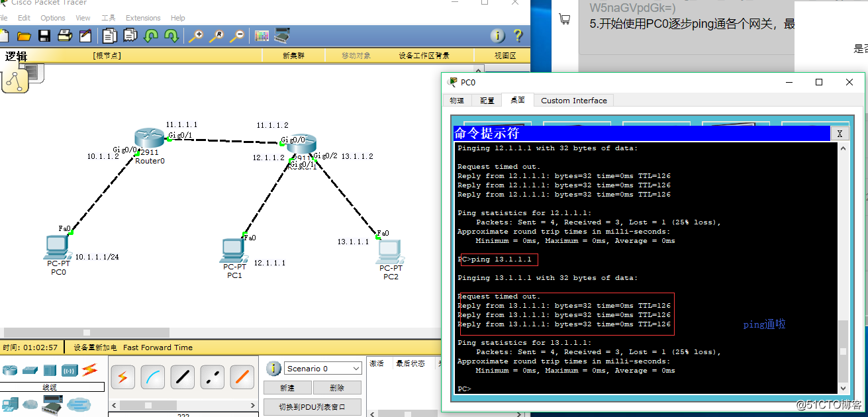The width and height of the screenshot is (868, 417).
Task: Click shopping cart icon in browser page
Action: 564,19
